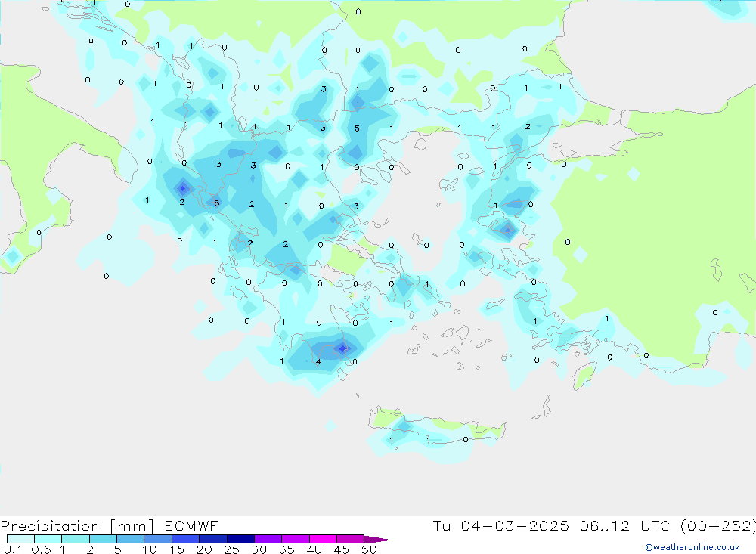Select the 5–10 mm legend color swatch
Screen dimensions: 756x554
point(131,539)
